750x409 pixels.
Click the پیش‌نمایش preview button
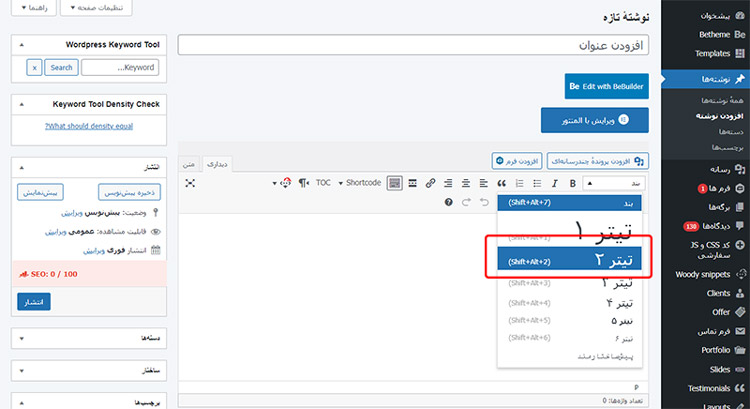pos(40,192)
